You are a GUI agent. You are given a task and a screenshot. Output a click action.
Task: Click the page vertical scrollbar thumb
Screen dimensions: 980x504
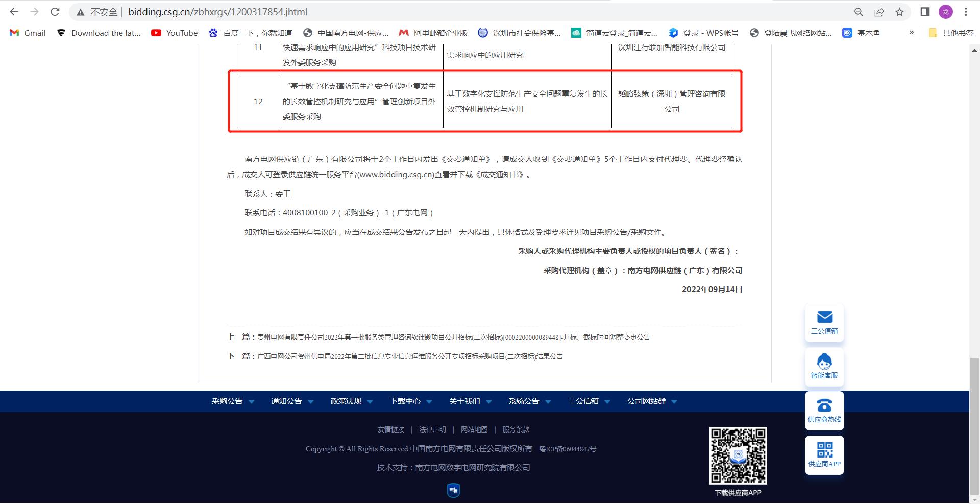(974, 426)
